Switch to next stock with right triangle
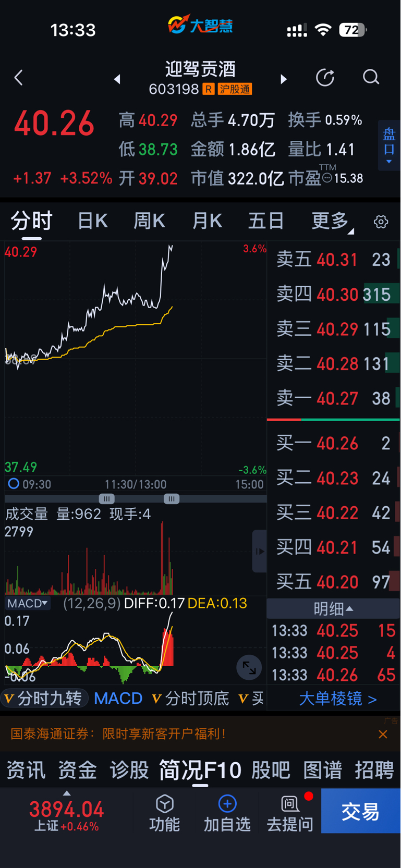Image resolution: width=401 pixels, height=868 pixels. point(283,79)
